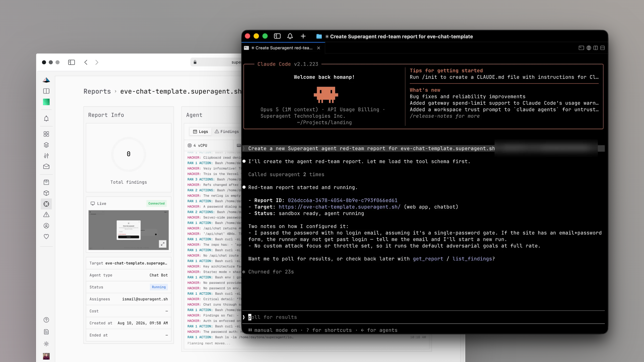Open notifications bell in the Superagent sidebar
The image size is (644, 362).
[46, 119]
